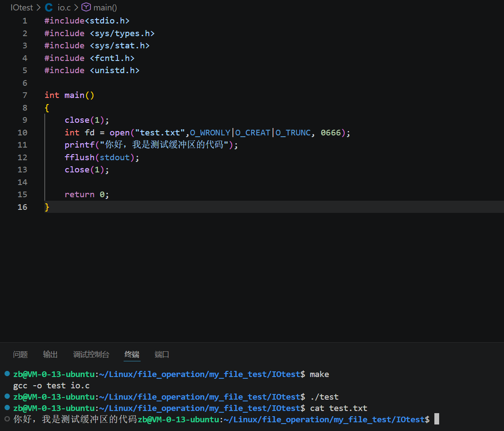Screen dimensions: 504x431
Task: Open the 问题 (Problems) panel tab
Action: [x=20, y=354]
